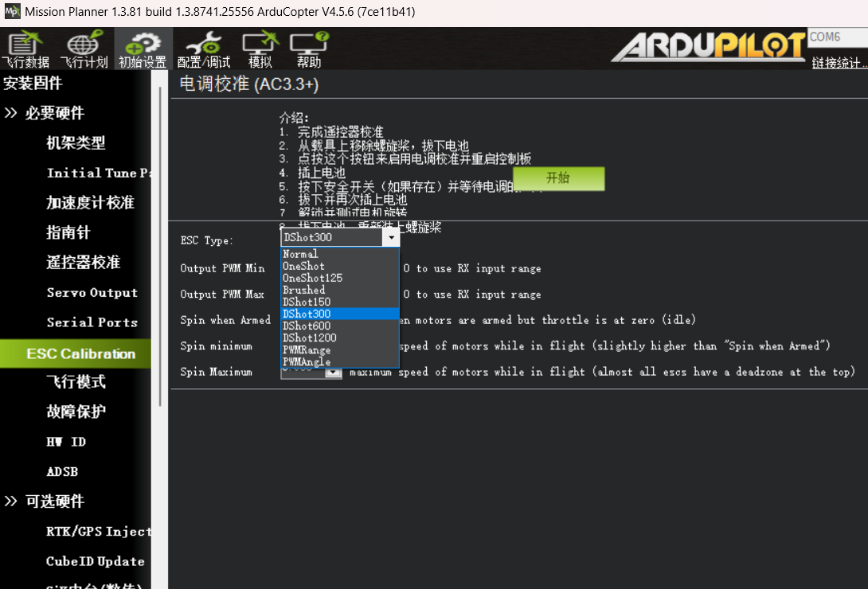Click the Mission Planner title bar icon
868x589 pixels.
pos(10,11)
